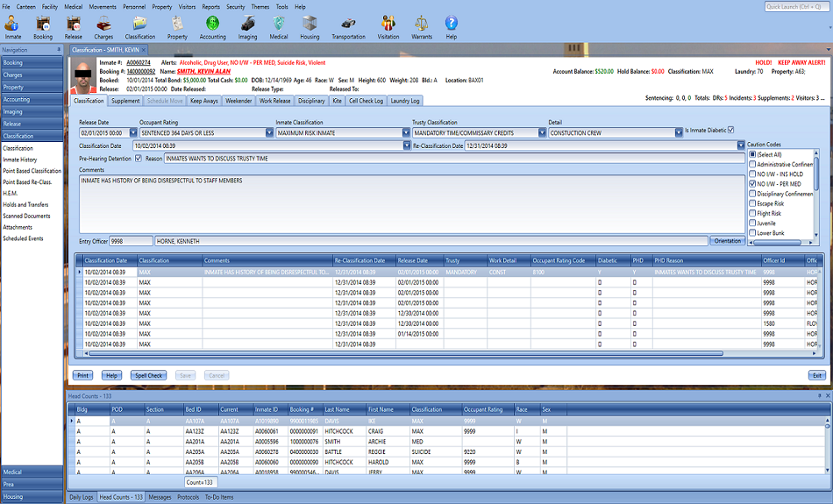833x504 pixels.
Task: Open the Inmate toolbar icon
Action: [12, 25]
